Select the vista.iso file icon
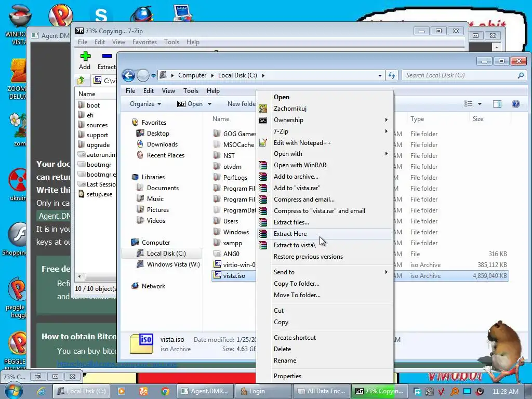The image size is (532, 399). click(217, 275)
